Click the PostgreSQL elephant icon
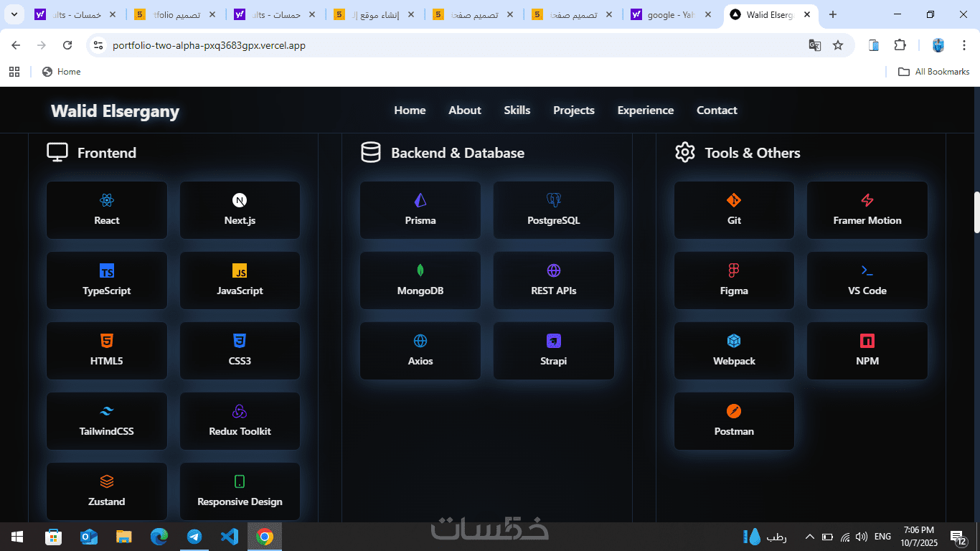980x551 pixels. pos(554,200)
